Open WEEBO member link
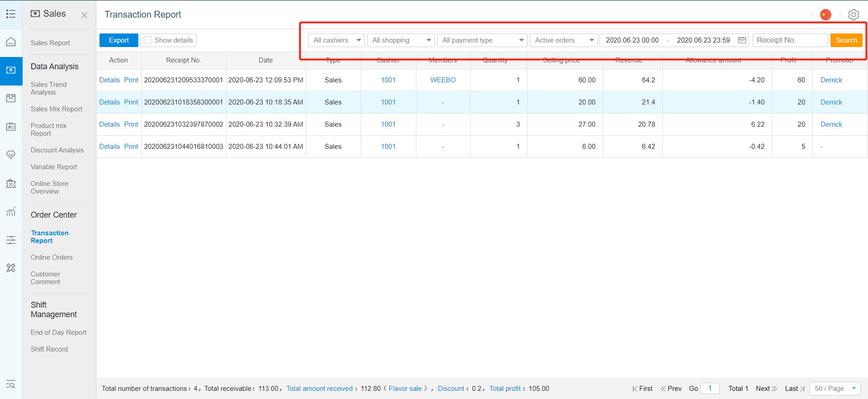The image size is (868, 399). pos(443,80)
